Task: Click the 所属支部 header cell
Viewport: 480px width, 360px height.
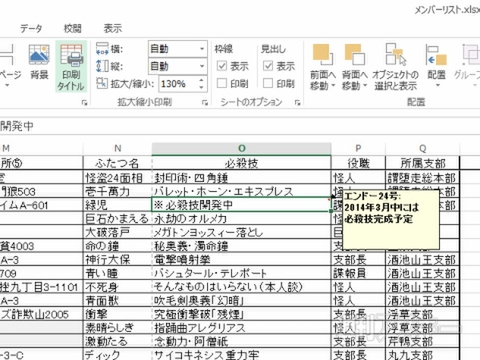Action: click(x=422, y=163)
